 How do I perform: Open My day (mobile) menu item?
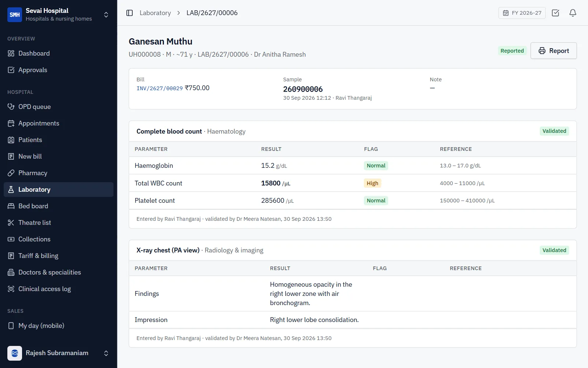[58, 326]
